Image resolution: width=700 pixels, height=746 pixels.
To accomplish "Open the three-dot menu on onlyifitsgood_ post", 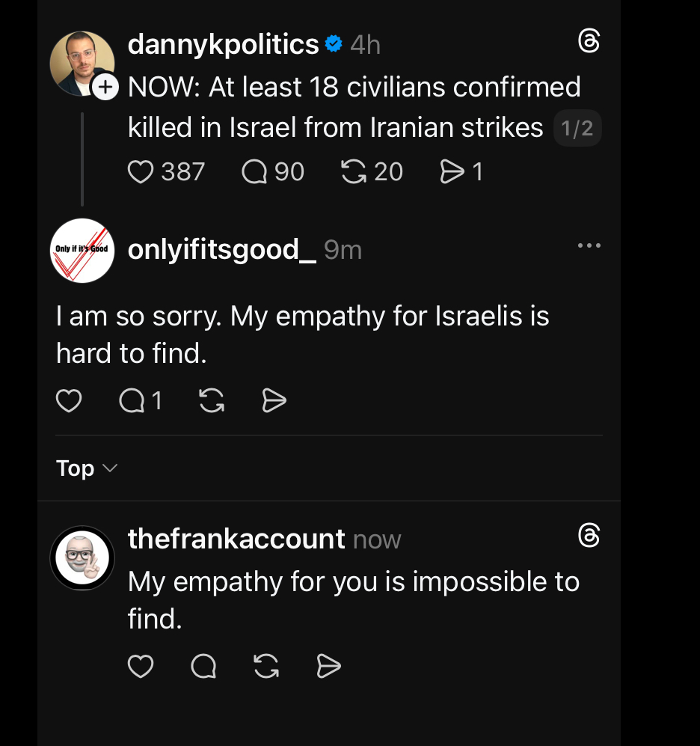I will (x=589, y=245).
